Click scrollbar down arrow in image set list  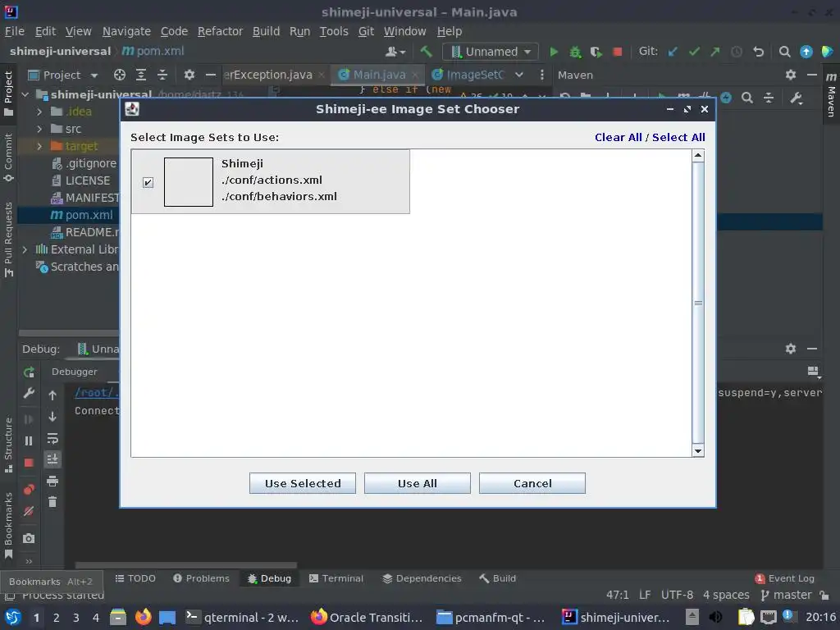coord(698,451)
